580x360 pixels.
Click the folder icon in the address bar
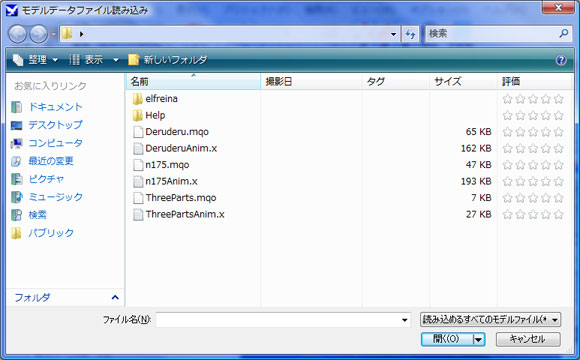point(67,34)
